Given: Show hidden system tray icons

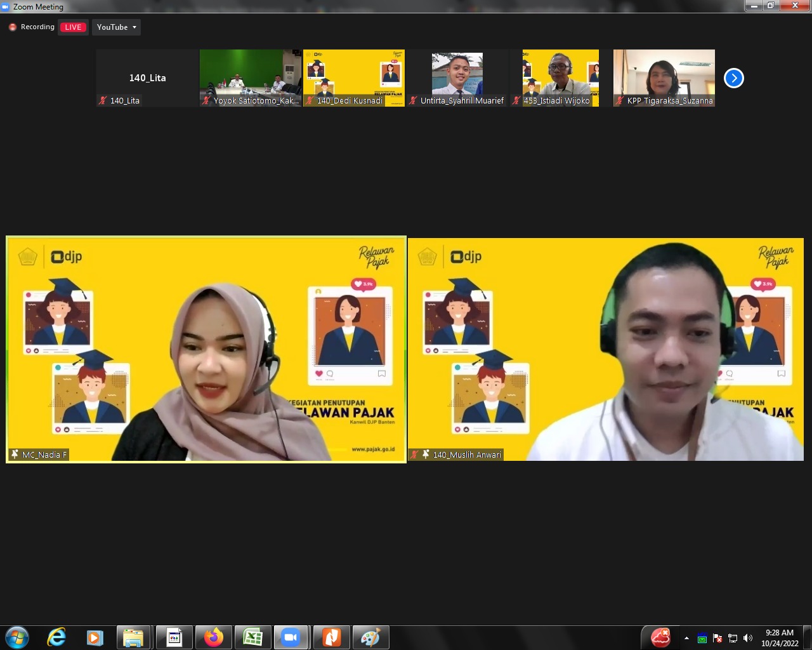Looking at the screenshot, I should pyautogui.click(x=686, y=638).
